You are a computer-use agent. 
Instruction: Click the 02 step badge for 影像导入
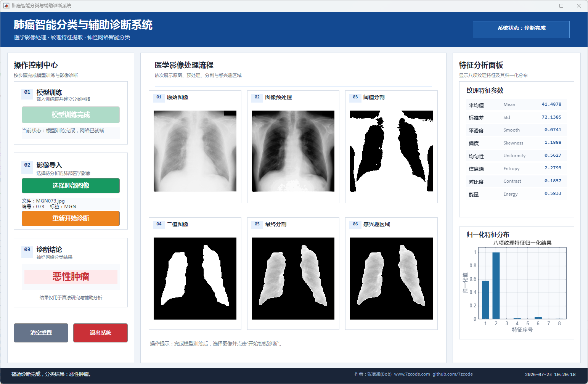pos(27,165)
